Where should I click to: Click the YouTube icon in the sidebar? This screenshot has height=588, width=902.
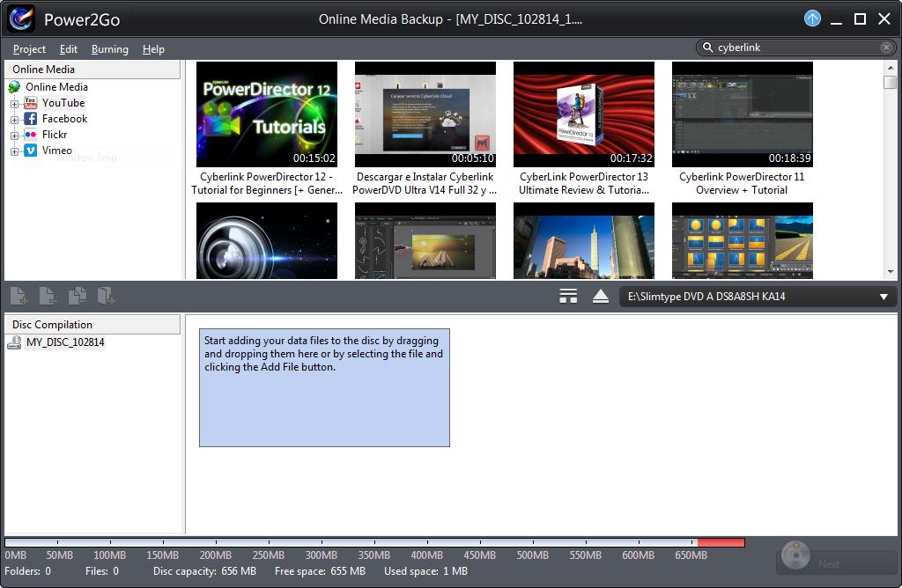point(29,103)
